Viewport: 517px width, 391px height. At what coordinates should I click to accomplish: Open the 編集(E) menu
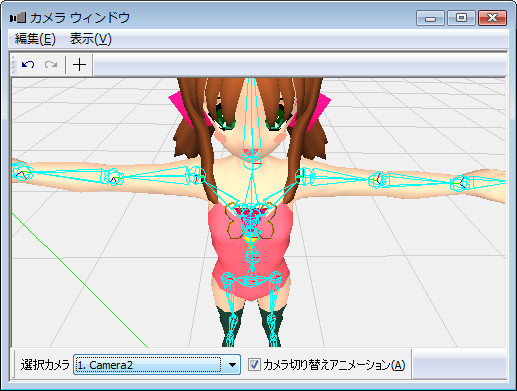pyautogui.click(x=35, y=39)
